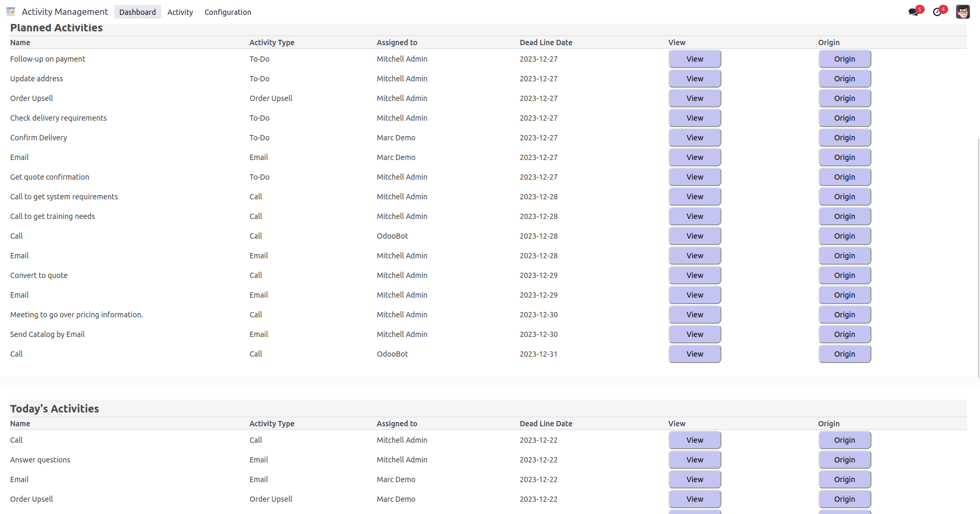The image size is (980, 514).
Task: Open Origin for Update address activity
Action: pos(844,79)
